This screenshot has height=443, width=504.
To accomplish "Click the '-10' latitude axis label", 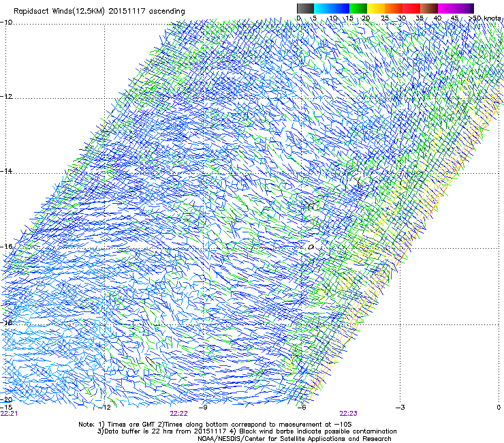I will click(6, 22).
